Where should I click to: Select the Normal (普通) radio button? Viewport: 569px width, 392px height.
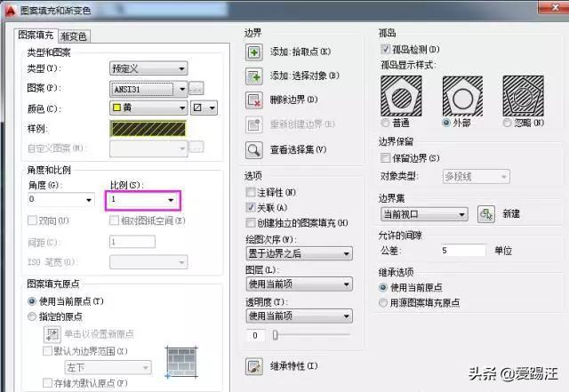coord(385,123)
